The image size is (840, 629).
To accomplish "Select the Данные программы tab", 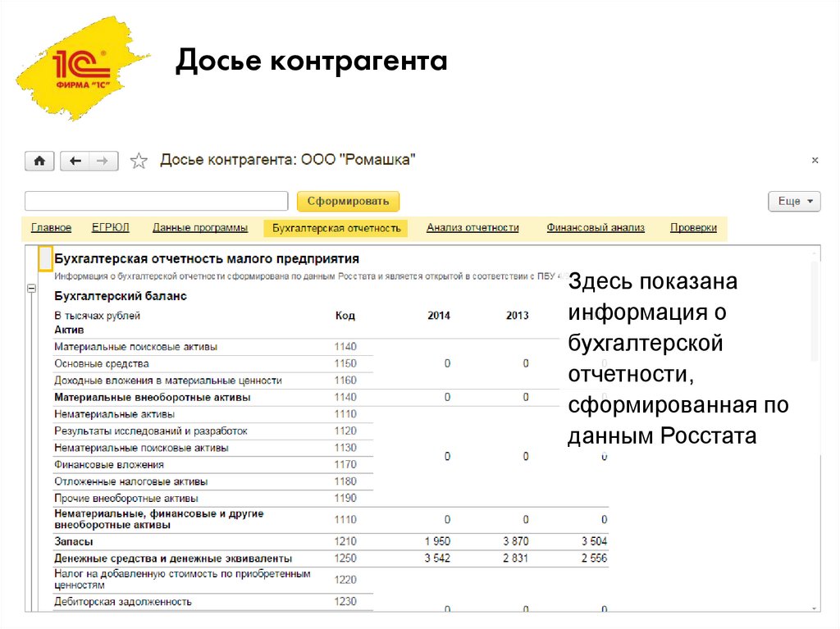I will coord(200,228).
